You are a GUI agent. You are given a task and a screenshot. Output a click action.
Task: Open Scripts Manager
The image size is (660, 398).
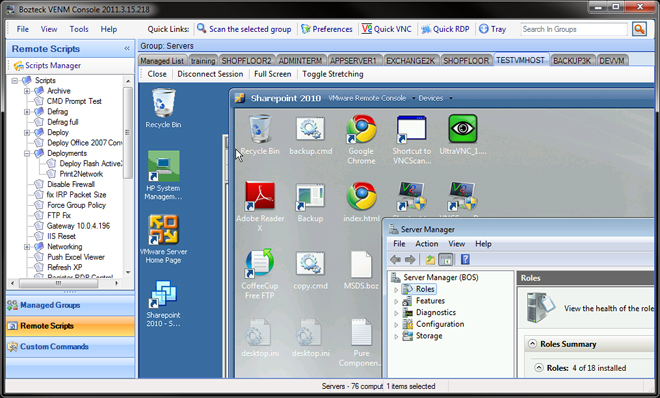(x=48, y=65)
